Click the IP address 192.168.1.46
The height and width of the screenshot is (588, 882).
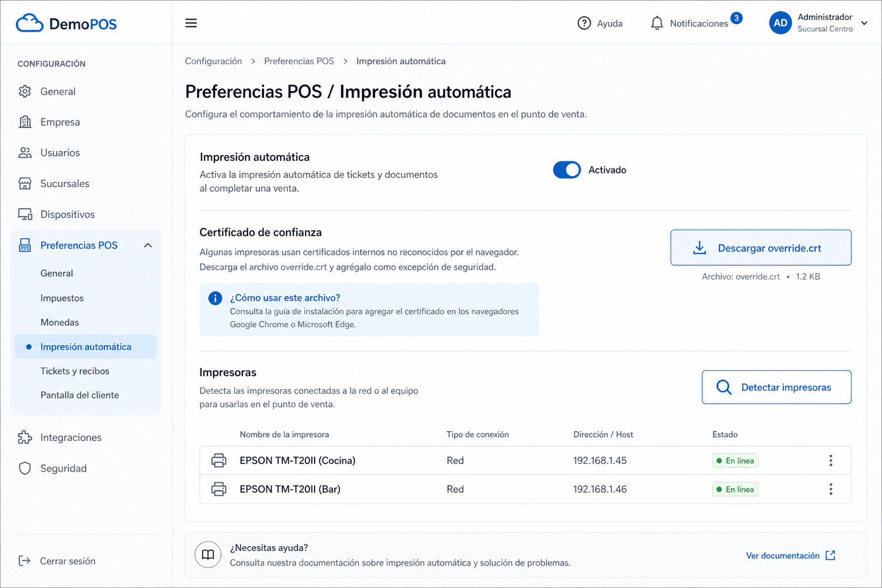coord(600,489)
